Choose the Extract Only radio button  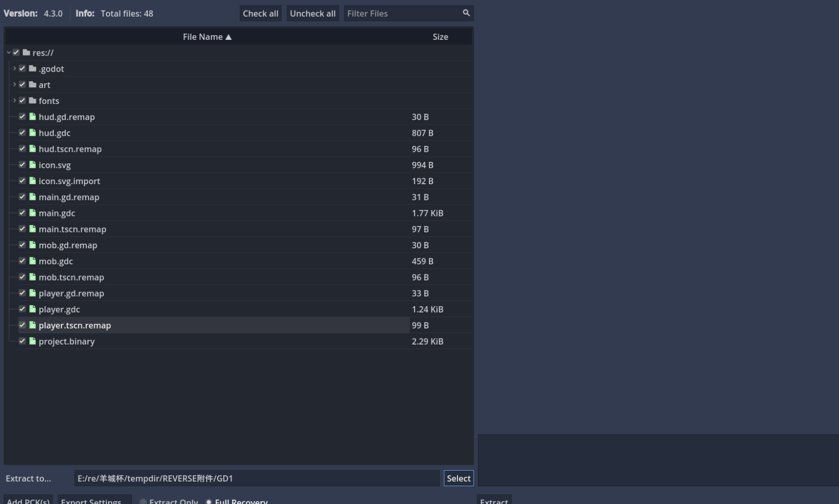[143, 501]
